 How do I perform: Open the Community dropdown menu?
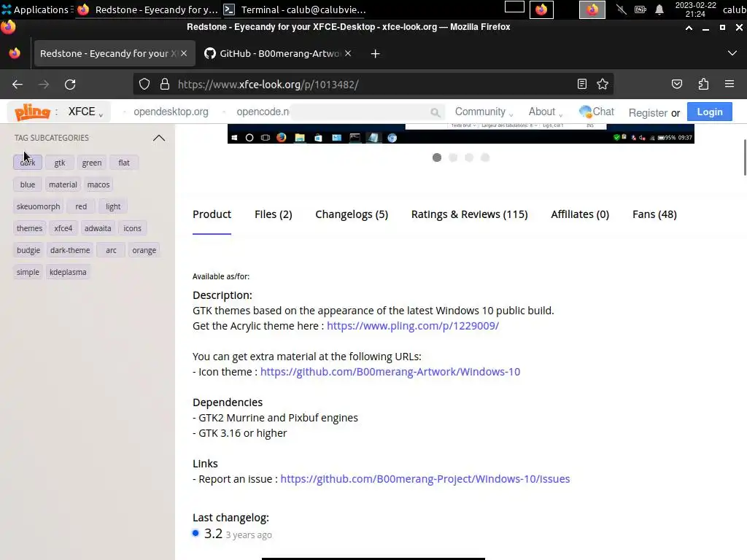[x=484, y=112]
